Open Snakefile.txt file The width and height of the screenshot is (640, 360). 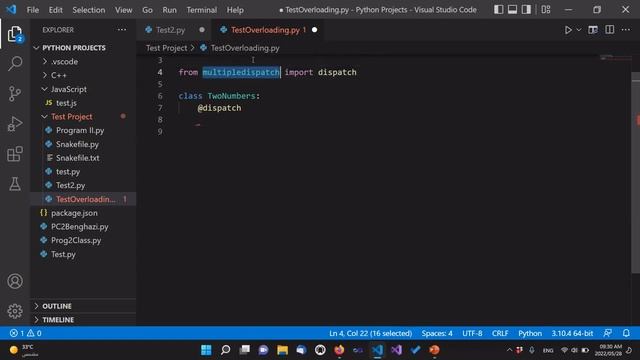(83, 158)
